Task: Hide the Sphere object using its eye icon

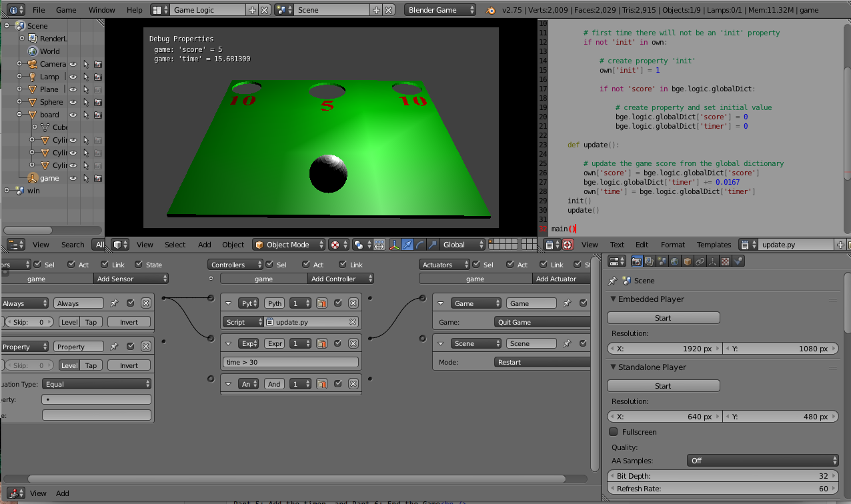Action: click(73, 102)
